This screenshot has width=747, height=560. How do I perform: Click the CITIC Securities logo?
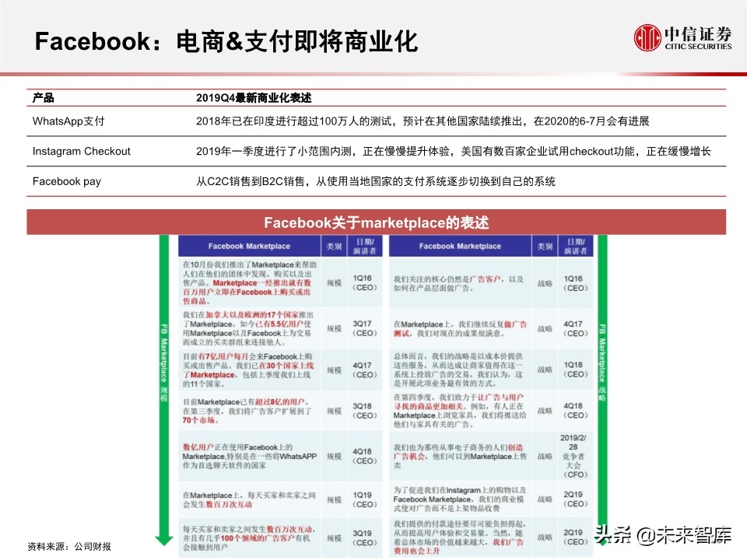(682, 37)
